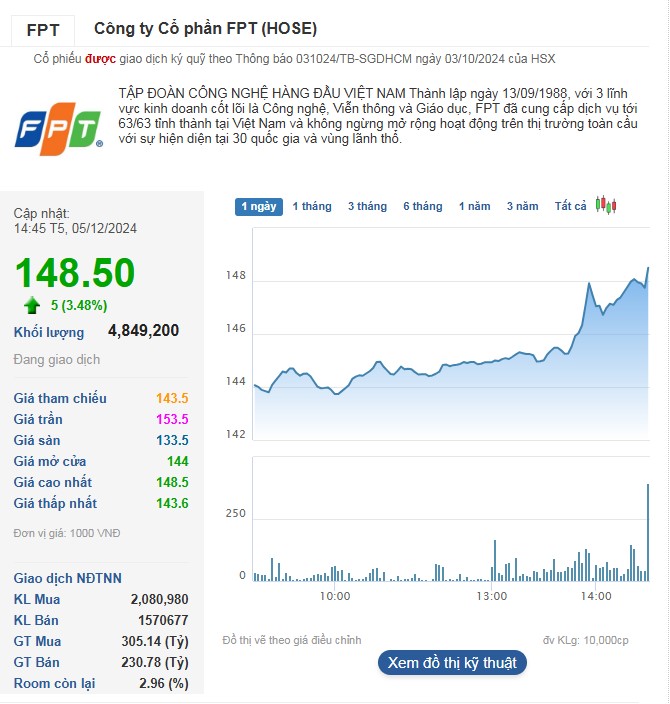Show the 1 năm price chart
Image resolution: width=670 pixels, height=704 pixels.
click(474, 206)
